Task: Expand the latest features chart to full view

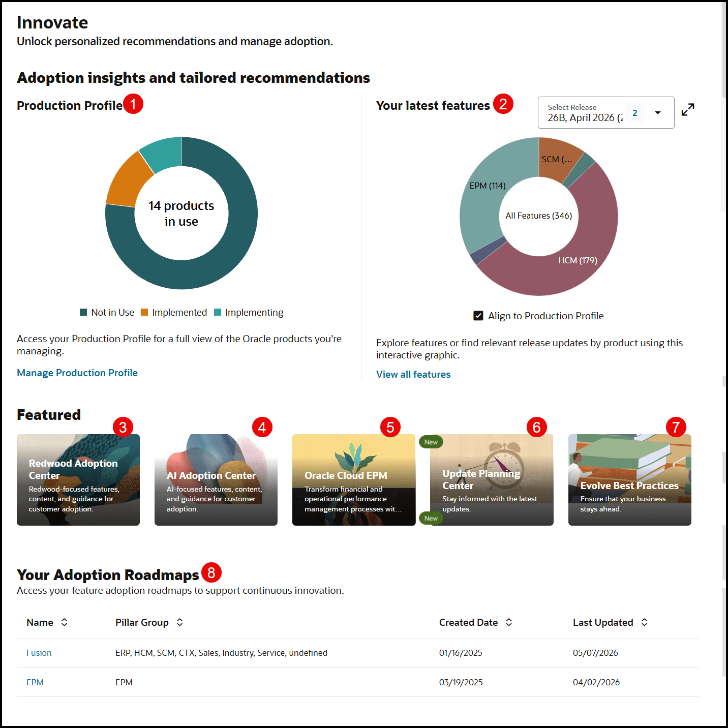Action: (x=688, y=110)
